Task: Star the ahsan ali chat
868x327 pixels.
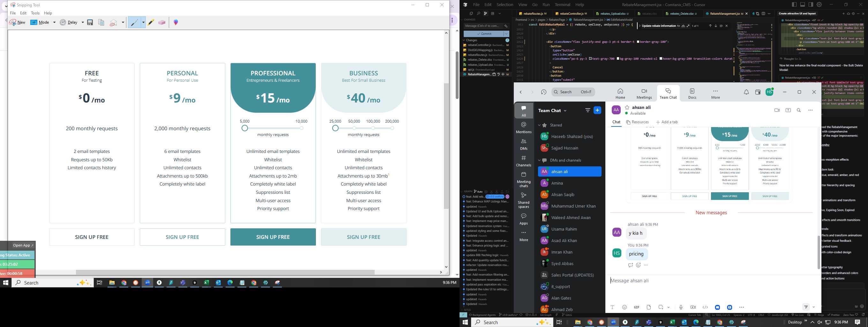Action: [627, 107]
